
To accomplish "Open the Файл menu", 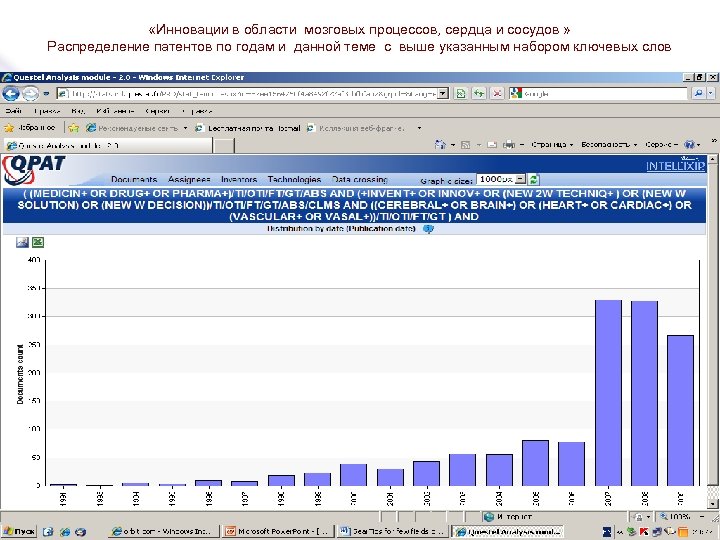I will (13, 111).
